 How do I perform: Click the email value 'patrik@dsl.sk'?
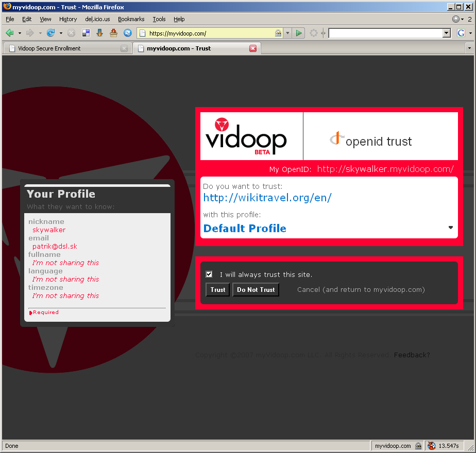(x=55, y=247)
